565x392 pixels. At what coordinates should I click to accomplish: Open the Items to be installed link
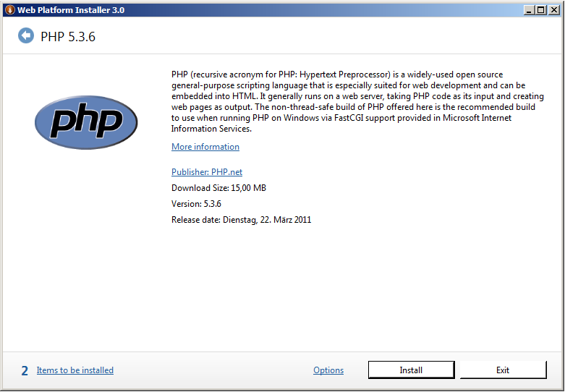click(75, 370)
